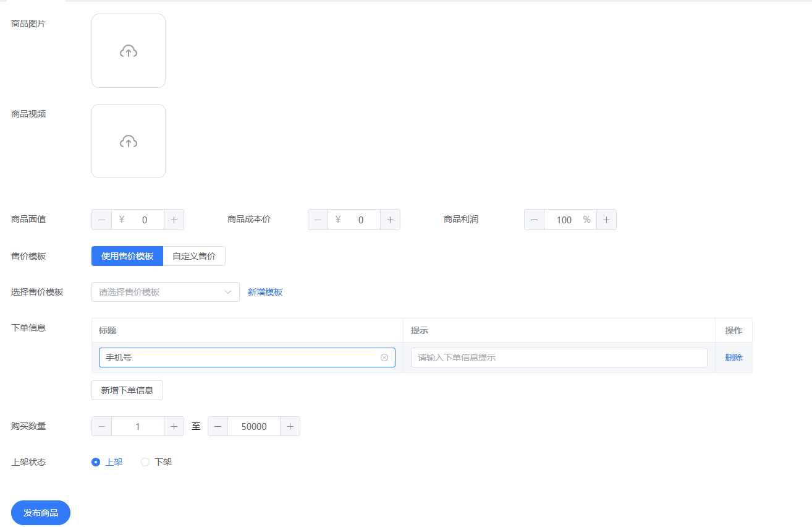812x527 pixels.
Task: Decrease 商品利润 with minus button
Action: point(534,220)
